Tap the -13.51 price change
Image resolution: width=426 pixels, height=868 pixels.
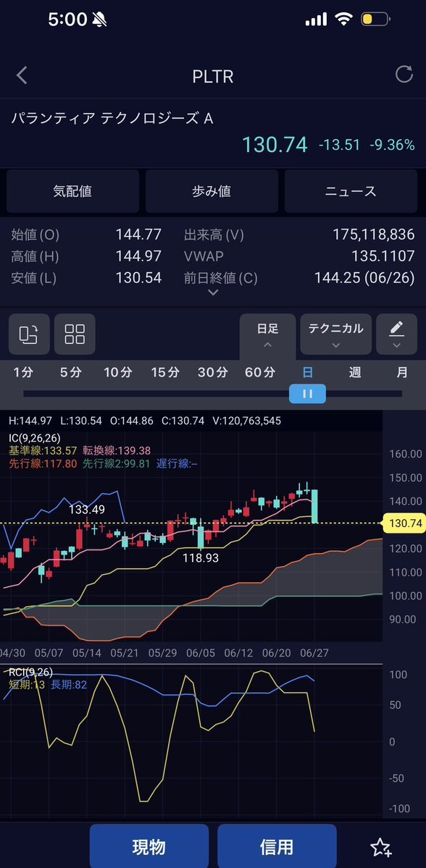click(340, 145)
